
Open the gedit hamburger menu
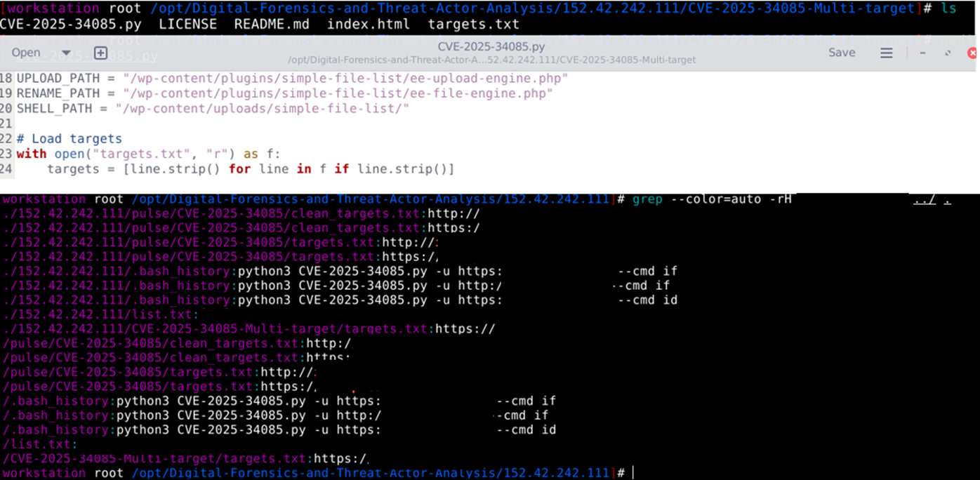click(x=887, y=53)
